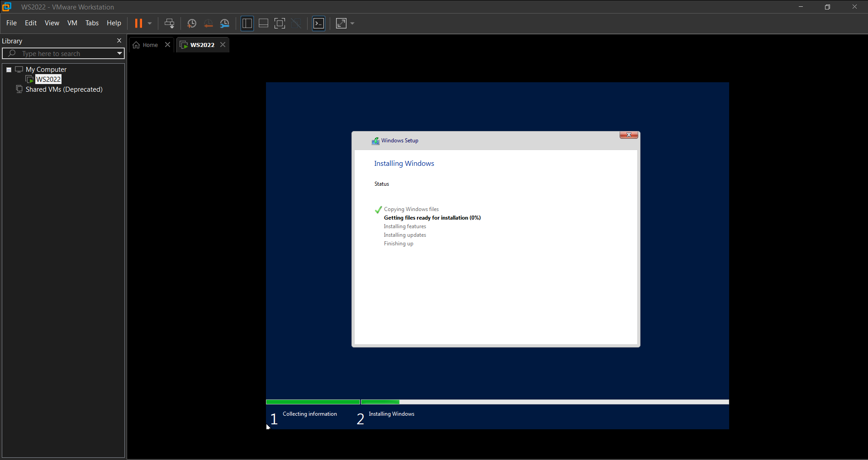Close the Home tab
Screen dimensions: 868x460
167,45
